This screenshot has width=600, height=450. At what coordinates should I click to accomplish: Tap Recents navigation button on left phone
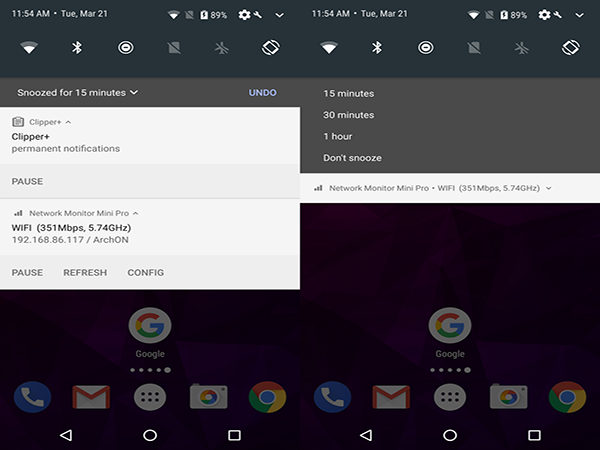(x=234, y=435)
